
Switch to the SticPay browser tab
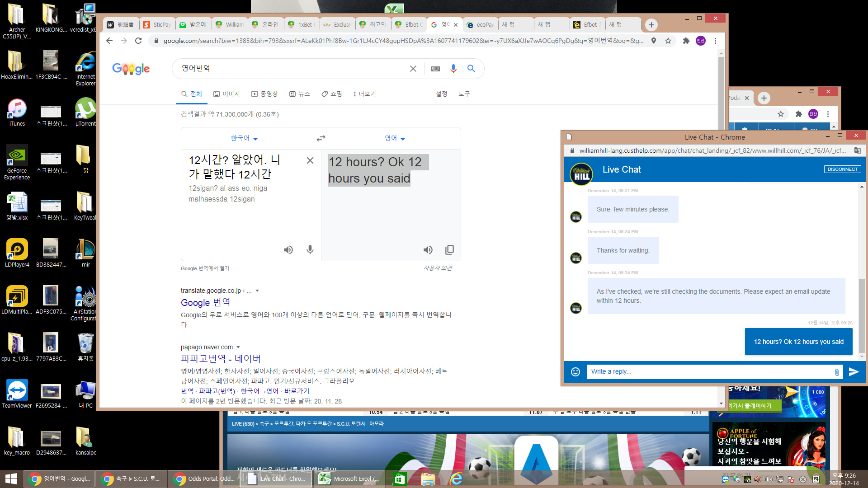click(x=157, y=25)
